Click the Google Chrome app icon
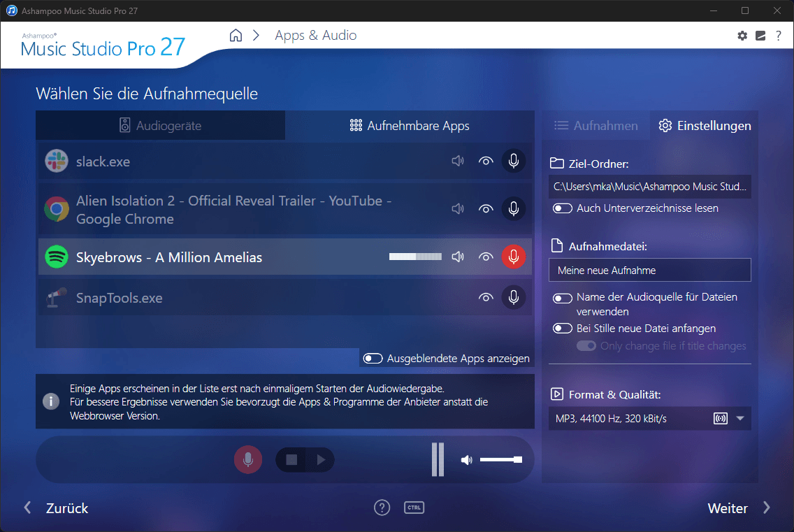The width and height of the screenshot is (794, 532). click(57, 209)
